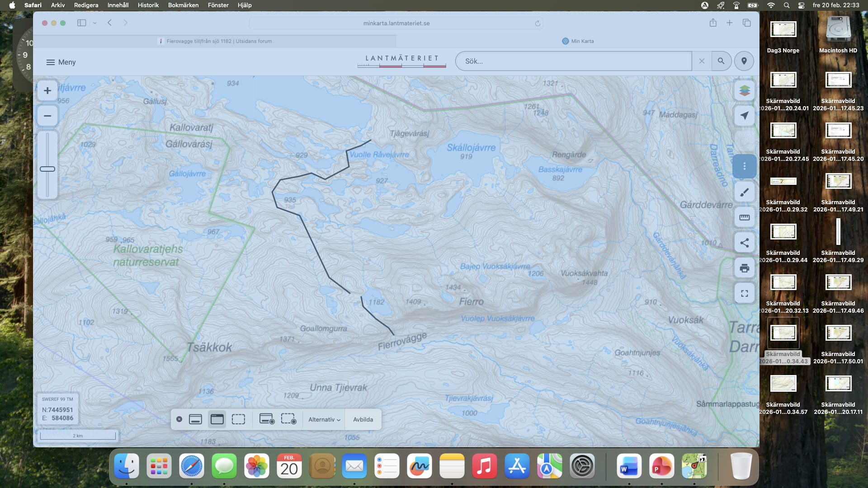Screen dimensions: 868x488
Task: Expand the Alternativ options dropdown
Action: pos(324,419)
